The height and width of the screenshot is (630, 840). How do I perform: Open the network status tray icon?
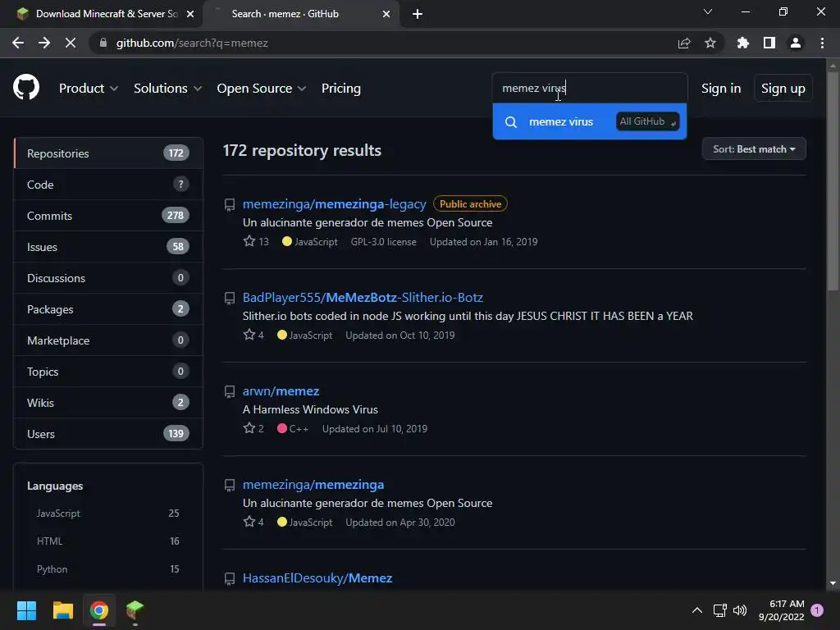720,610
